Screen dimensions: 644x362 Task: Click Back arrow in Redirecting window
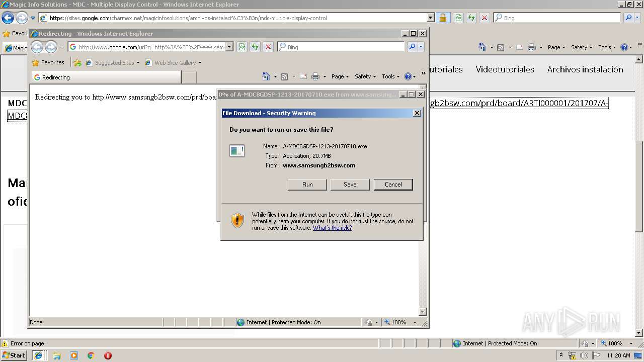(x=37, y=47)
